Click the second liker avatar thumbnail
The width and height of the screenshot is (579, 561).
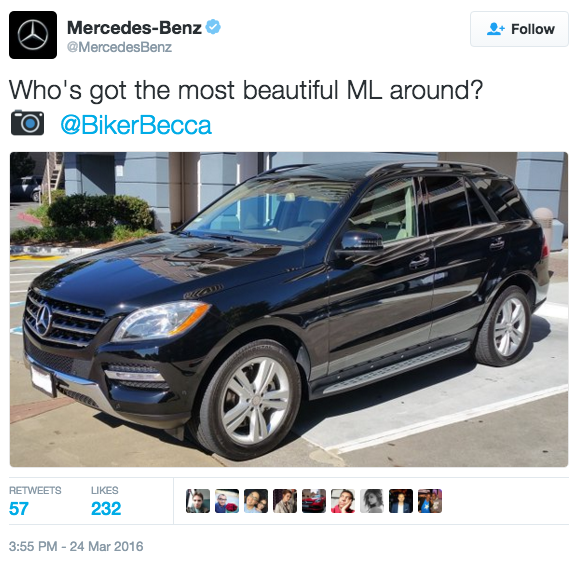coord(227,501)
